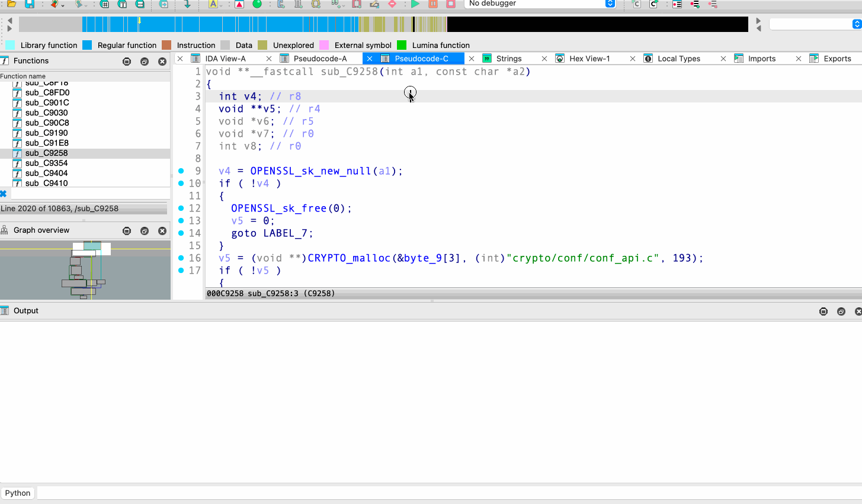Click CRYPTO_malloc function call in code

point(349,258)
